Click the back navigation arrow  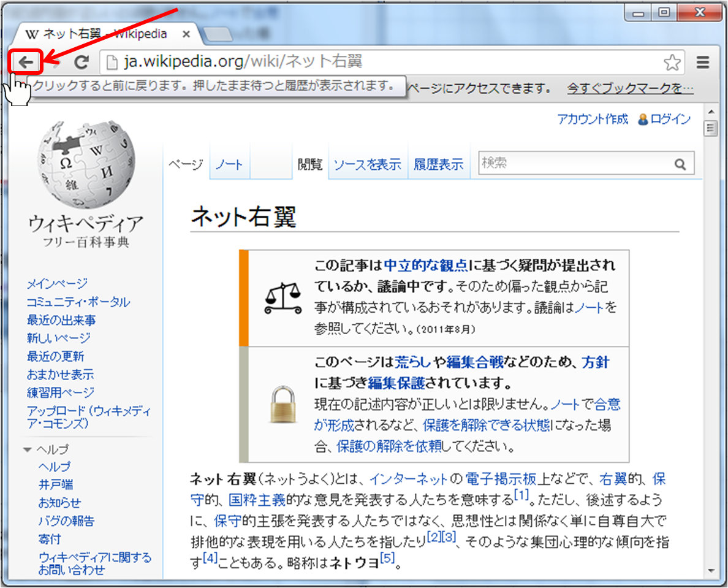(x=25, y=61)
